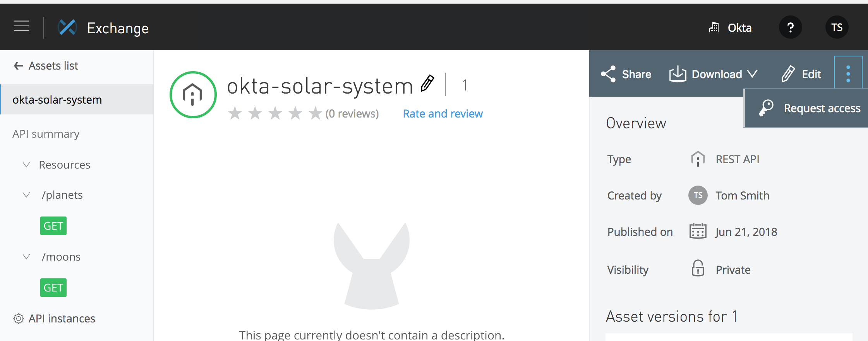Click the API instances gear icon
868x341 pixels.
[18, 319]
